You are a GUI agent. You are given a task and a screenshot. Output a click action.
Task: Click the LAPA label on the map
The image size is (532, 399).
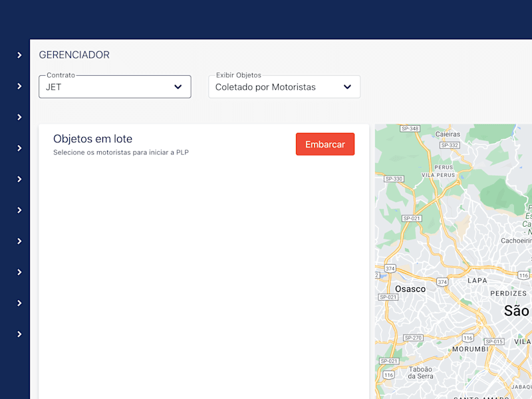(x=477, y=281)
